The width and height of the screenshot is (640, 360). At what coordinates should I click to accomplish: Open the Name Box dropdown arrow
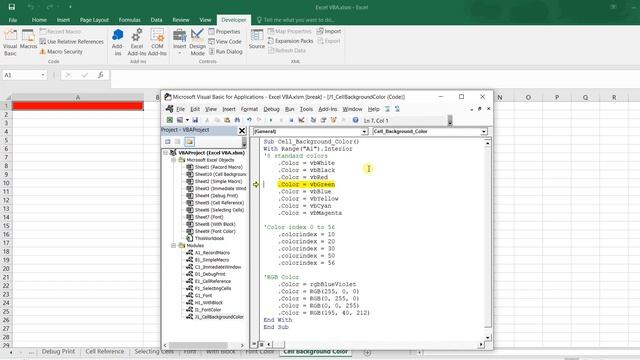click(43, 75)
